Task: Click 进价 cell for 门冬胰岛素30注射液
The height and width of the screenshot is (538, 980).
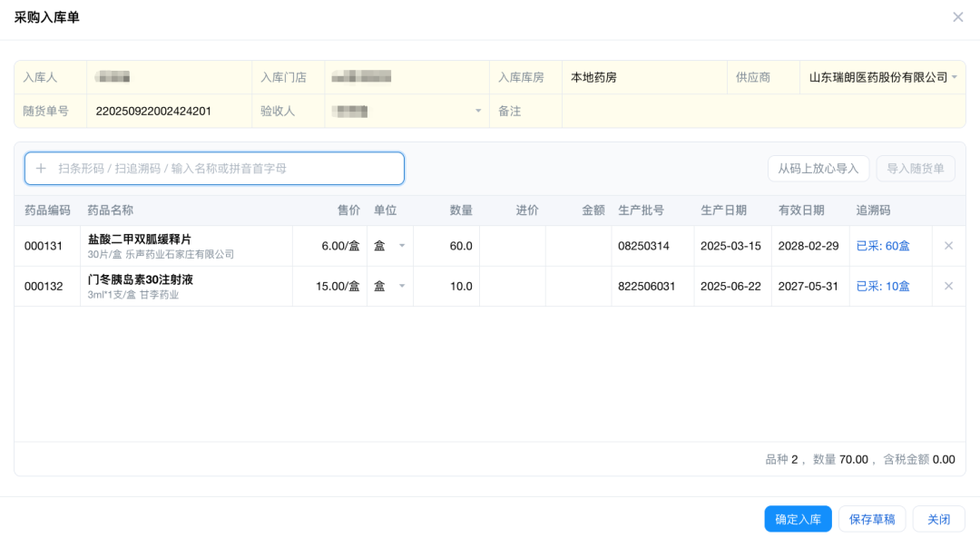Action: click(513, 286)
